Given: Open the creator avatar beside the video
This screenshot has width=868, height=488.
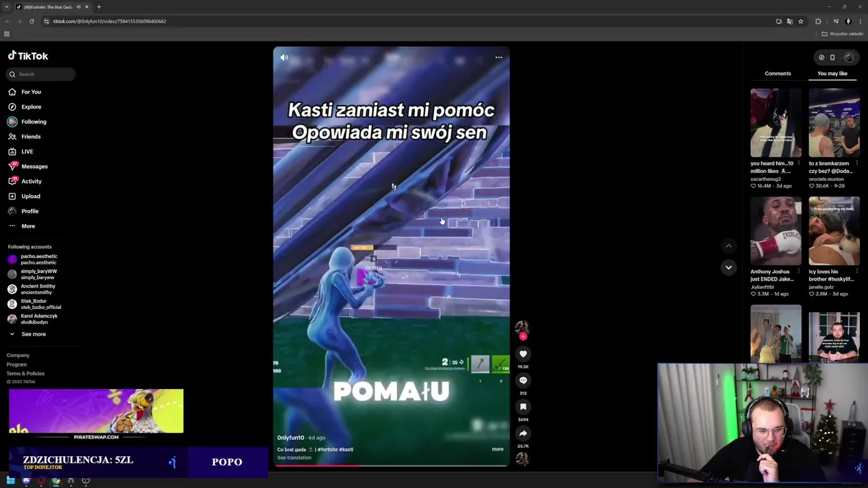Looking at the screenshot, I should (x=521, y=327).
